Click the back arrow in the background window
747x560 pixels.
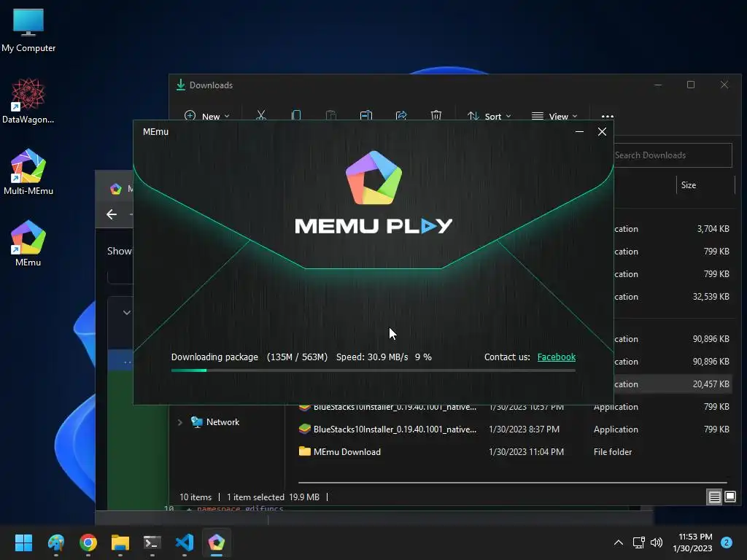(x=112, y=215)
